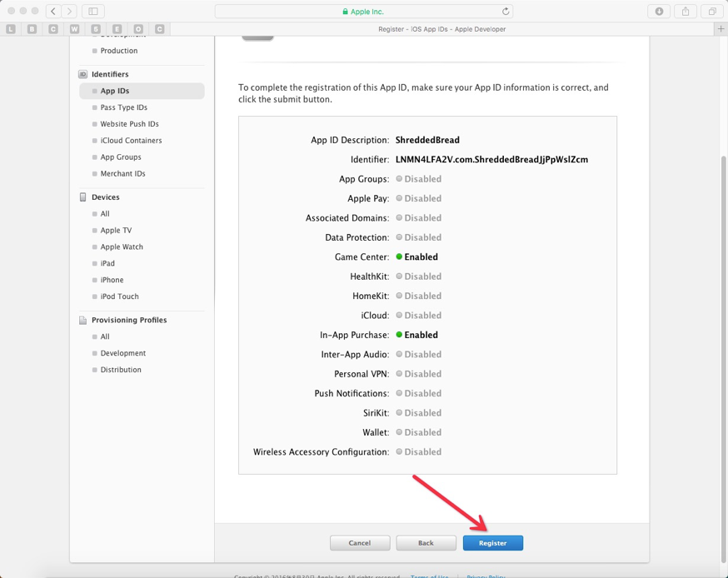
Task: Select Apple Watch devices
Action: click(122, 247)
